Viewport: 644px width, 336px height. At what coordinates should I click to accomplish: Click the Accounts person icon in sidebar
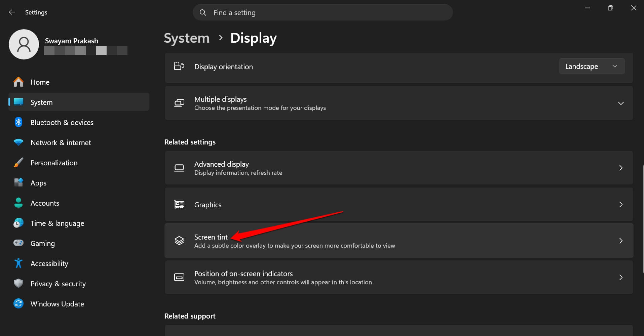pos(18,203)
